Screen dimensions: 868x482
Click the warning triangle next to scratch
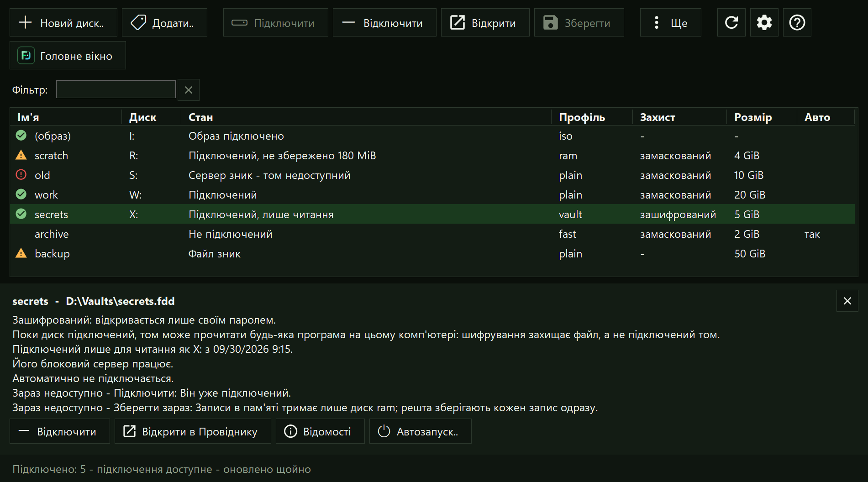tap(21, 155)
